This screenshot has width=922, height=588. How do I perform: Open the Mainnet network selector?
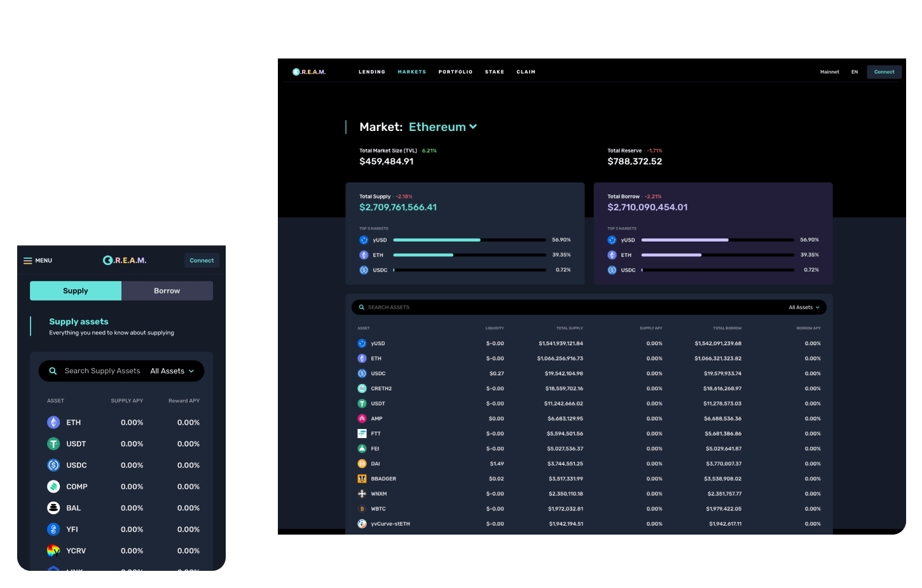(x=830, y=72)
